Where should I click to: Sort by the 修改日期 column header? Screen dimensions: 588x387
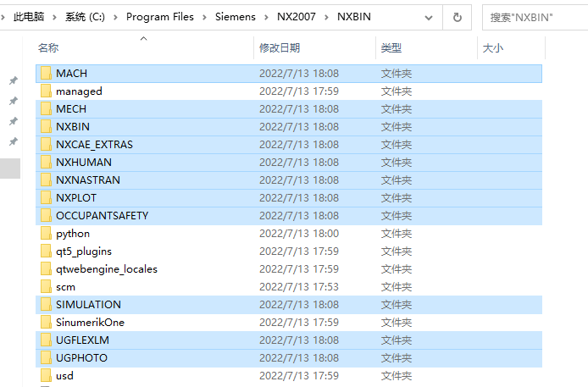click(x=280, y=49)
